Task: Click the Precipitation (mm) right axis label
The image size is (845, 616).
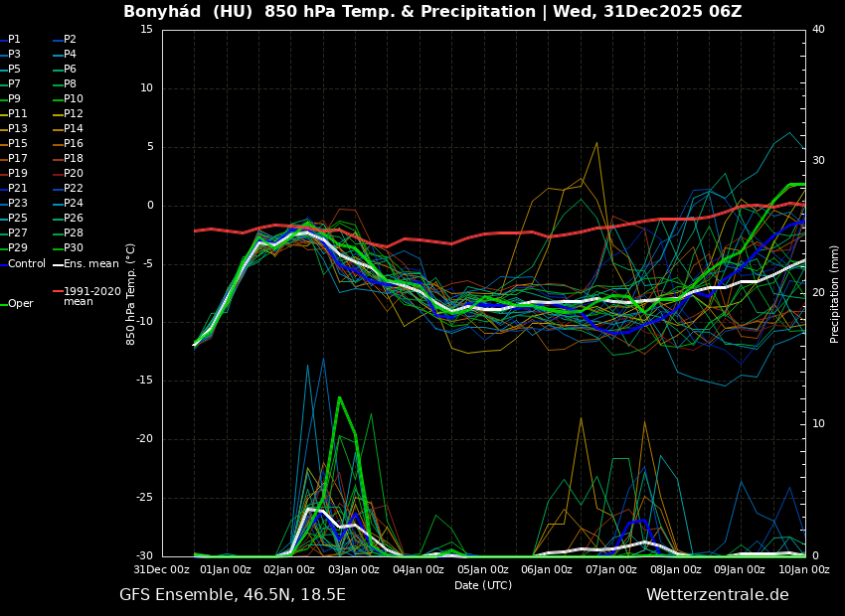Action: tap(835, 294)
